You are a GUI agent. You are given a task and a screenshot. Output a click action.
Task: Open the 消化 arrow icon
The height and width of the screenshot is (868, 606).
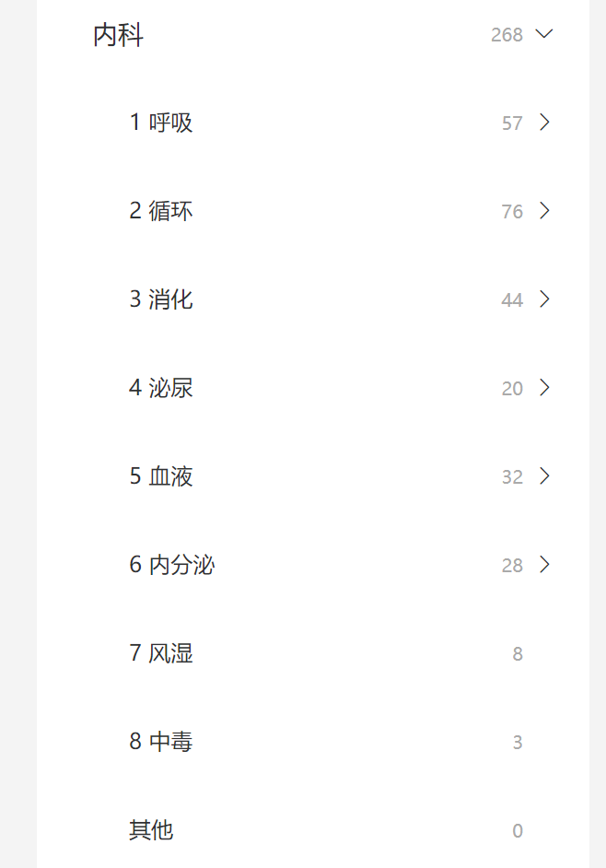point(544,299)
